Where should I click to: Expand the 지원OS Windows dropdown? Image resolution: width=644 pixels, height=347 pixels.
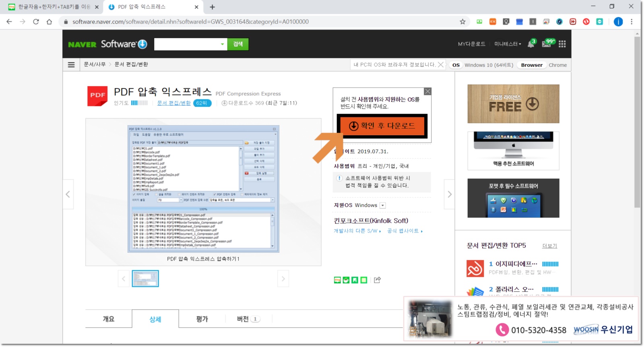[x=383, y=205]
